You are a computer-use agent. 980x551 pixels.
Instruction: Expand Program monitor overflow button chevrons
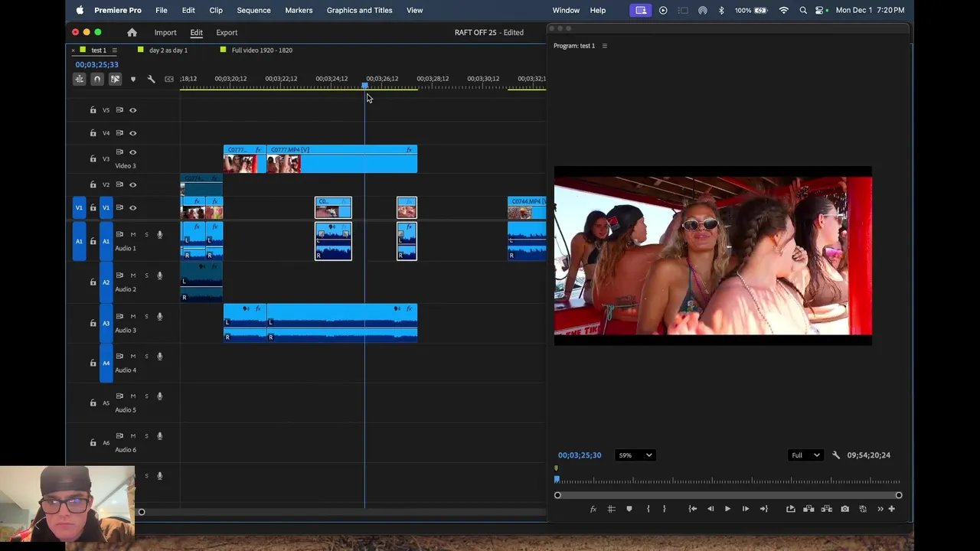880,509
